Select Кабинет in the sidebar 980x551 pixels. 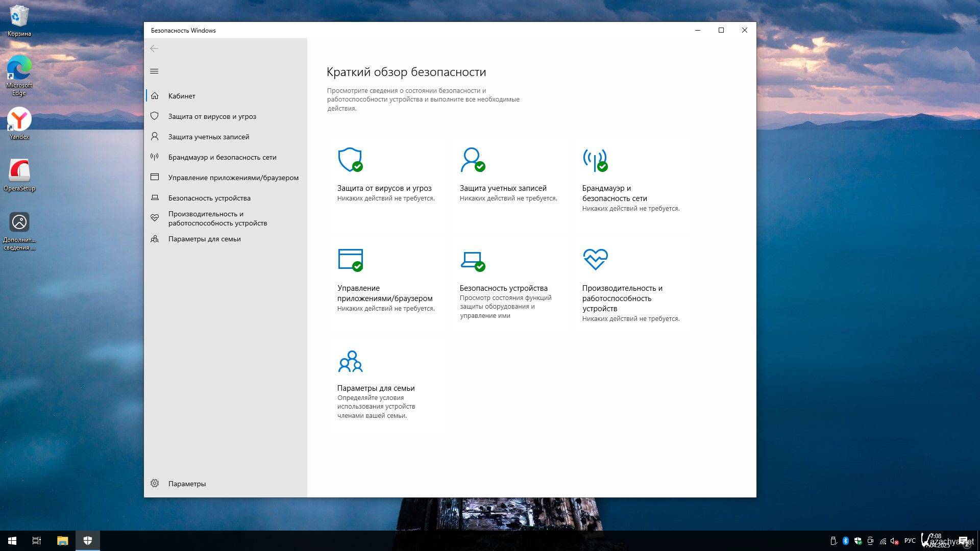182,96
